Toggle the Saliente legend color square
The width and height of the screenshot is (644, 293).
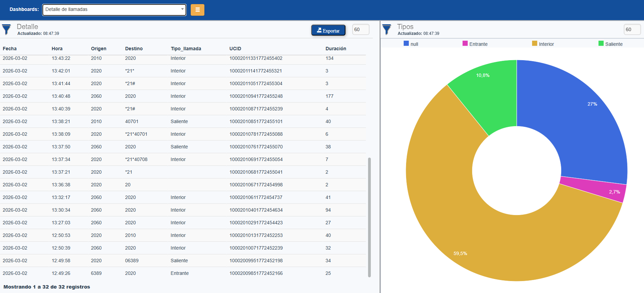(601, 43)
